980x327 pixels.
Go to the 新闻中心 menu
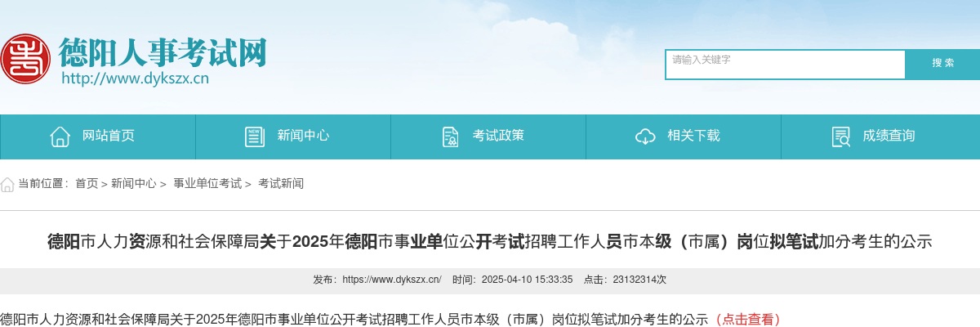(293, 137)
